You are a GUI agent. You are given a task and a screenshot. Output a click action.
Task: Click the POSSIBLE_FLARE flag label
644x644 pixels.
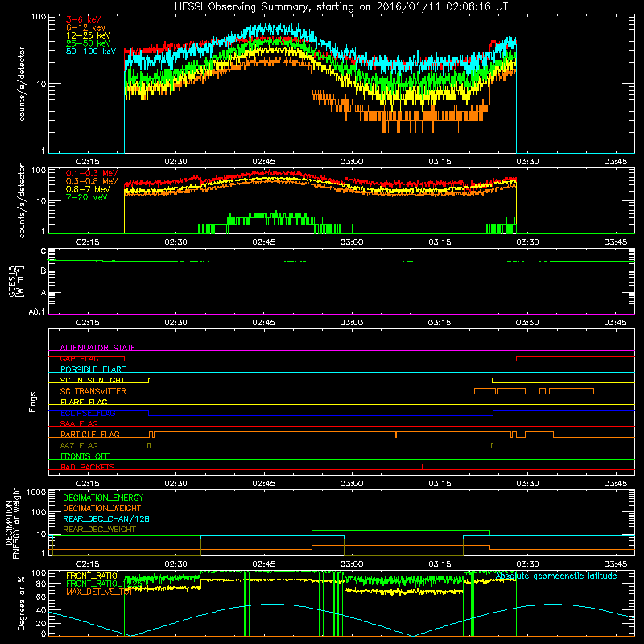coord(93,369)
